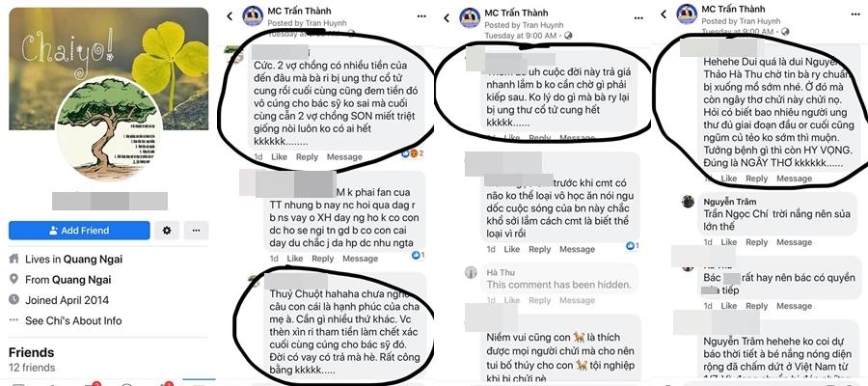868x386 pixels.
Task: Like Nguyễn Trâm's comment to Trần Ngọc Chí
Action: (x=728, y=242)
